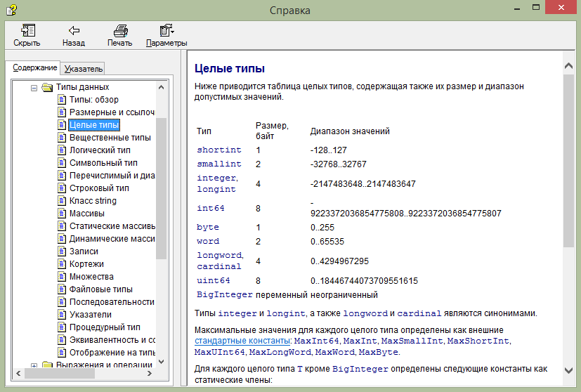581x392 pixels.
Task: Expand the Выражения и операции tree node
Action: (x=34, y=366)
